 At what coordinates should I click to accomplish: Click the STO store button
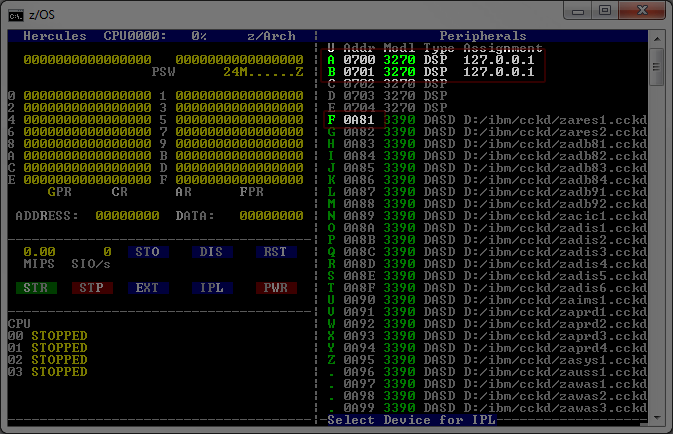148,252
